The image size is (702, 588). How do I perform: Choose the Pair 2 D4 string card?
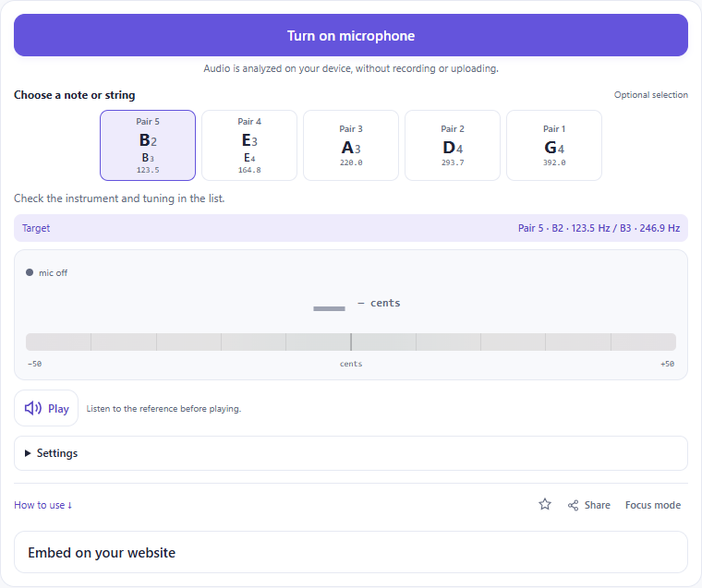[x=453, y=146]
